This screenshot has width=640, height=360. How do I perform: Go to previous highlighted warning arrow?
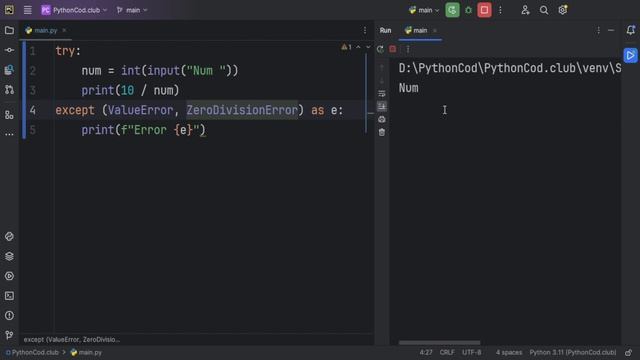point(358,47)
